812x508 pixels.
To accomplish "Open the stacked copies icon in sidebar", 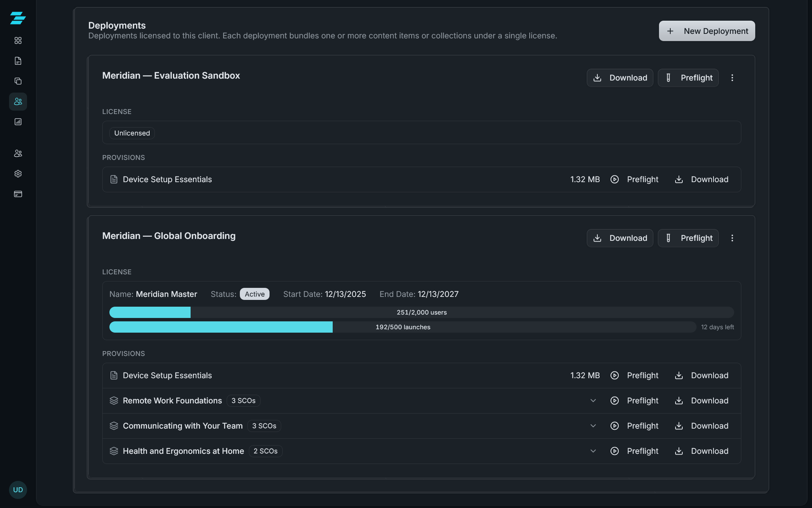I will [18, 81].
